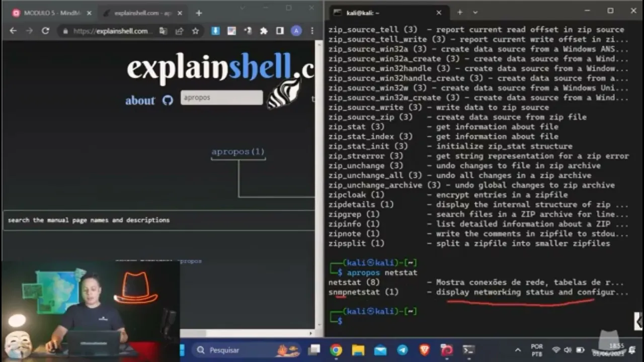The width and height of the screenshot is (644, 362).
Task: Open the explainshell GitHub icon
Action: [168, 101]
